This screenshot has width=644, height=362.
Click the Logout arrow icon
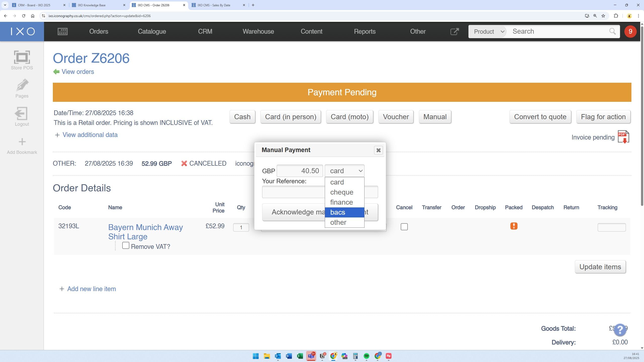point(22,114)
